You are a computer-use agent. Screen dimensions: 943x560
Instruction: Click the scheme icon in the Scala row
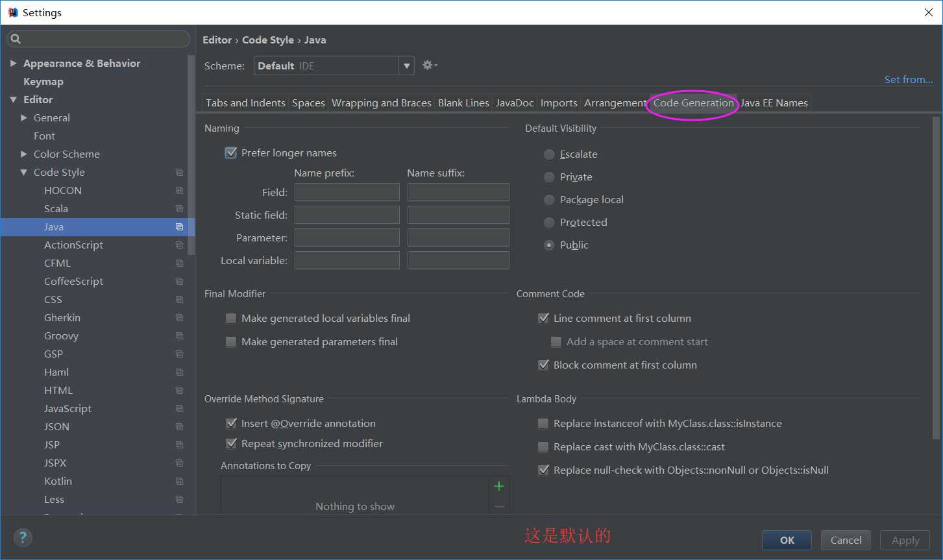tap(180, 208)
